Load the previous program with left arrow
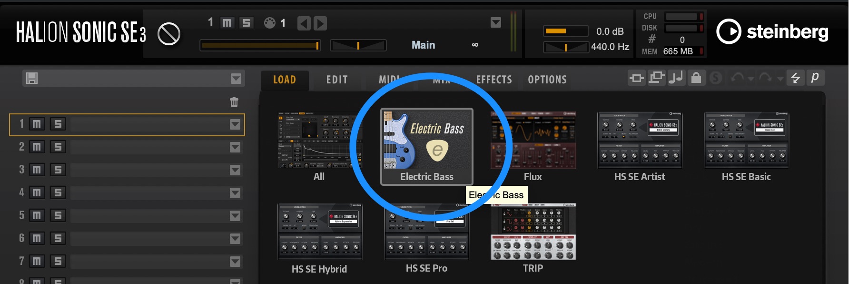The width and height of the screenshot is (868, 284). click(x=304, y=23)
